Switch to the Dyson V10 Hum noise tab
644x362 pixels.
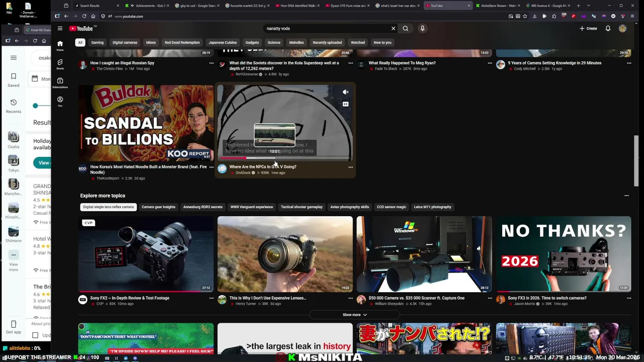(348, 6)
